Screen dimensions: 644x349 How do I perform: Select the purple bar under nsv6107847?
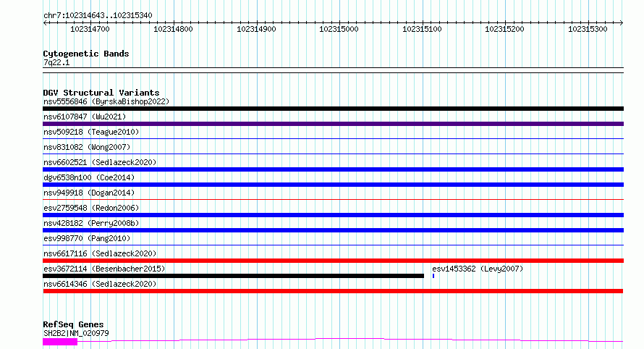click(x=333, y=124)
